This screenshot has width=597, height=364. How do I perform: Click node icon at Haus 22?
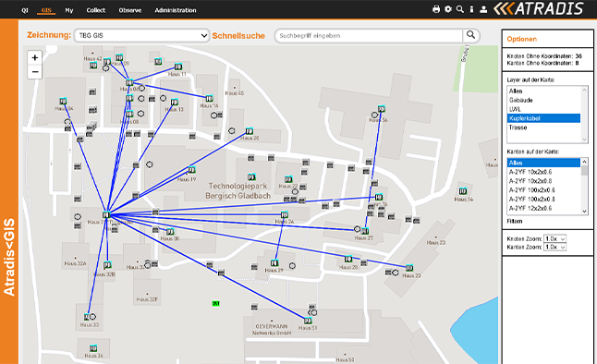[x=288, y=179]
